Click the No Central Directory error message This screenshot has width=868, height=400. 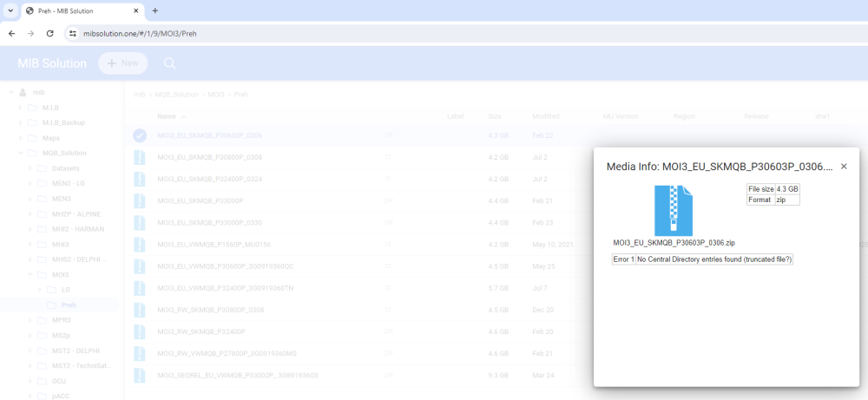tap(714, 259)
